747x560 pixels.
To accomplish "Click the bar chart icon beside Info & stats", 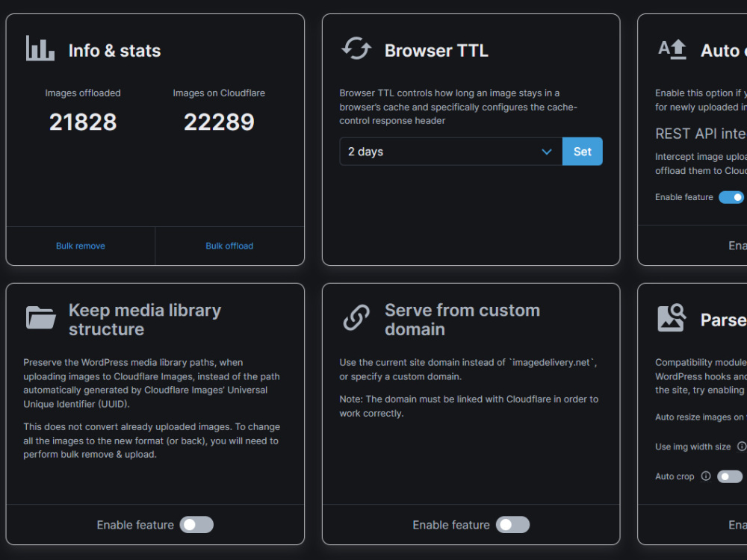I will (x=40, y=48).
